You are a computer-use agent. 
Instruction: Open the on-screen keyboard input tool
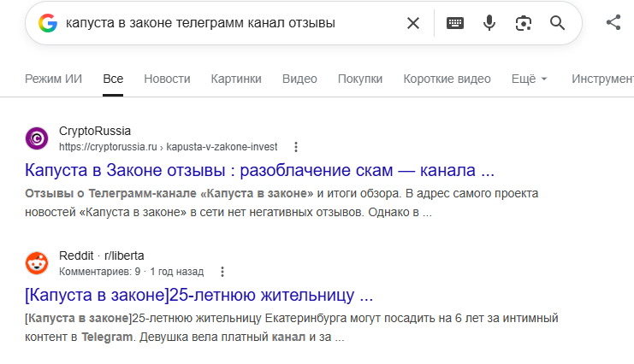tap(455, 23)
